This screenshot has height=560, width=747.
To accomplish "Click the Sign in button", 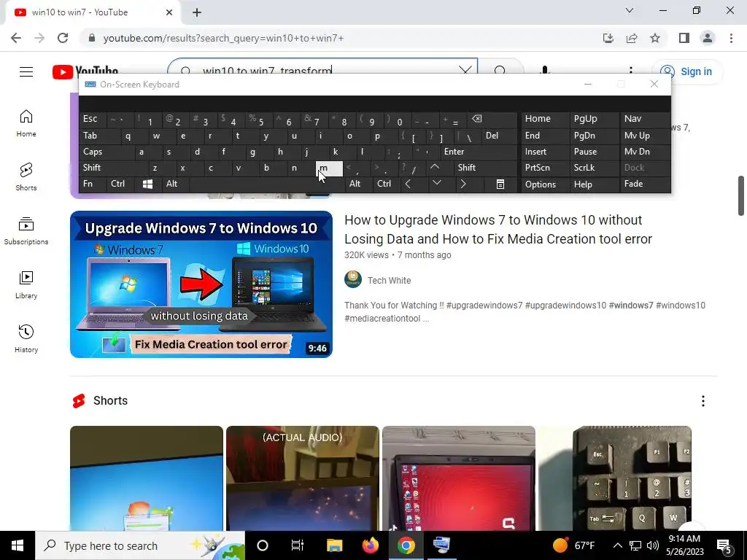I will [x=687, y=71].
